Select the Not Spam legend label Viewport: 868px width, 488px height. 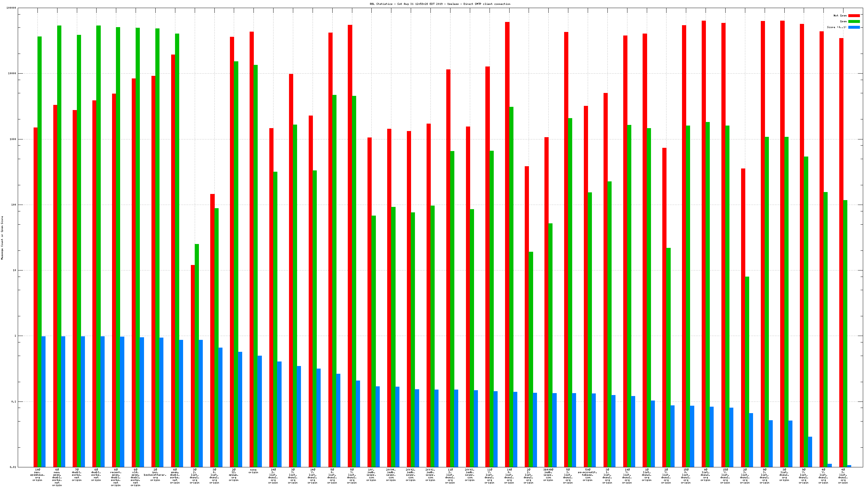point(840,15)
